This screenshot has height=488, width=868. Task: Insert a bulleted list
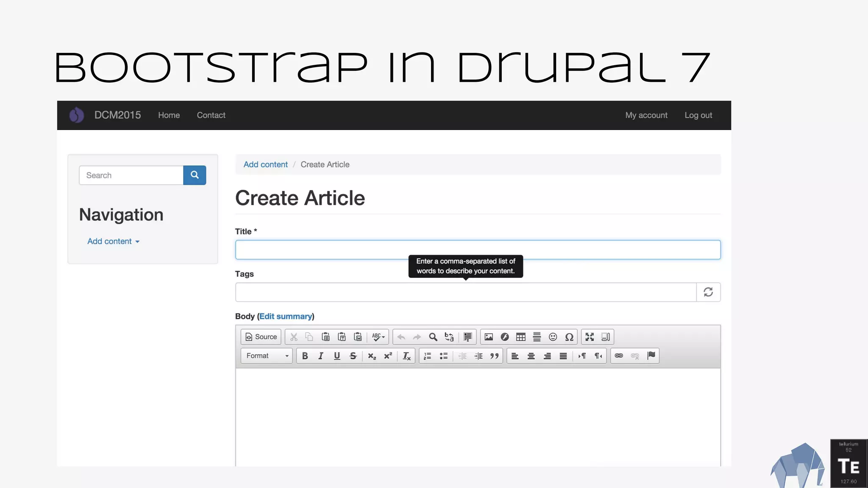click(444, 356)
